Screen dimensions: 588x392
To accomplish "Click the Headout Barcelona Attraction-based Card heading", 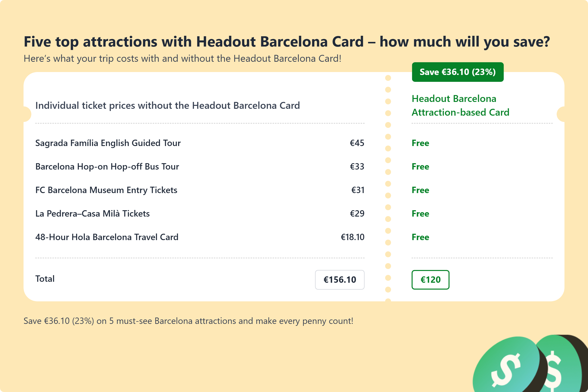I will tap(460, 106).
